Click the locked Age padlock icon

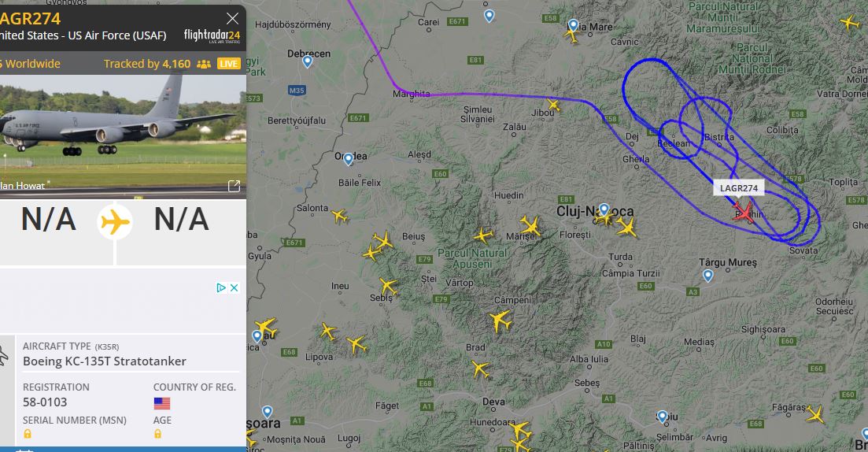tap(157, 434)
